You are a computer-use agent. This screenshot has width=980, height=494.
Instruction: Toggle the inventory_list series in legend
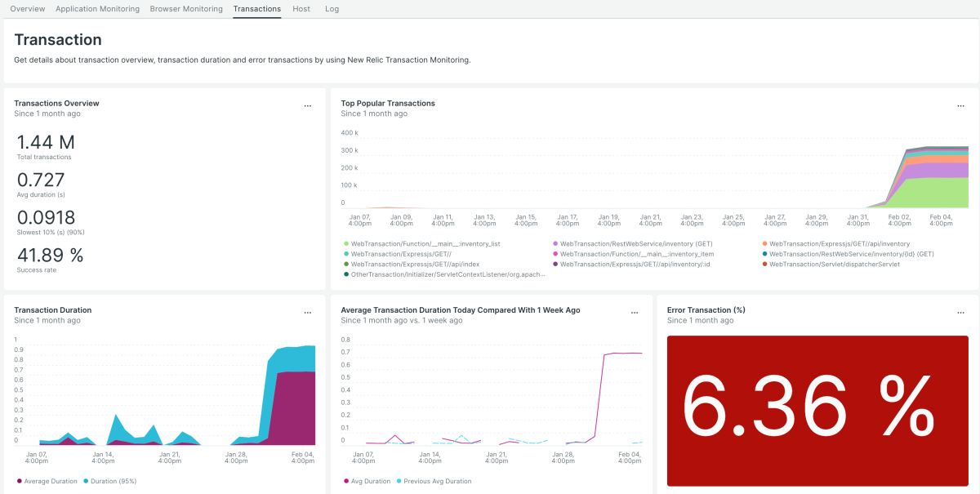425,243
